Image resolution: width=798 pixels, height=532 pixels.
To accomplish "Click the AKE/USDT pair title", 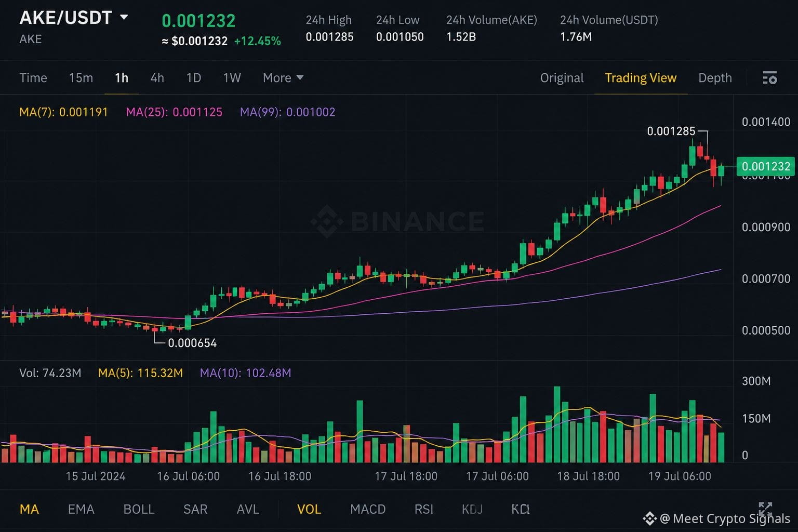I will click(x=65, y=18).
